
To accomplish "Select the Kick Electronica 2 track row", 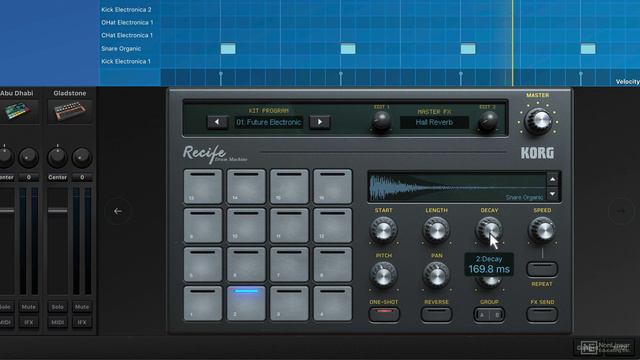I will point(126,9).
